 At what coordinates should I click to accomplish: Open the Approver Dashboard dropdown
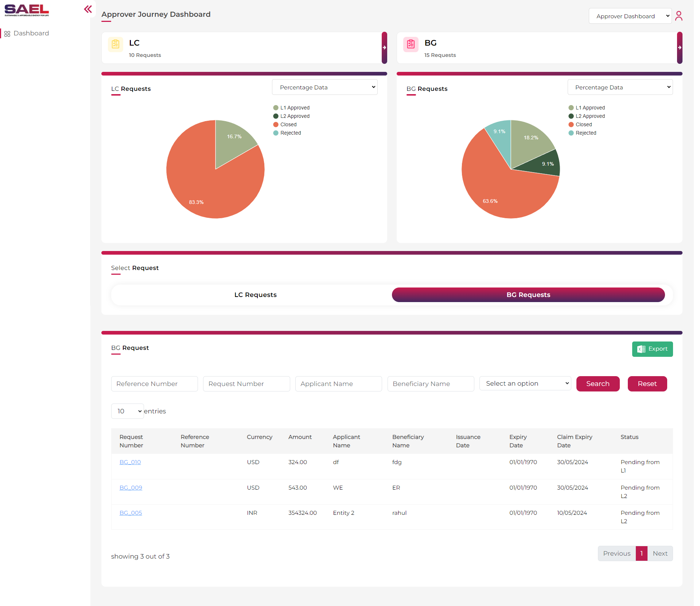tap(630, 16)
